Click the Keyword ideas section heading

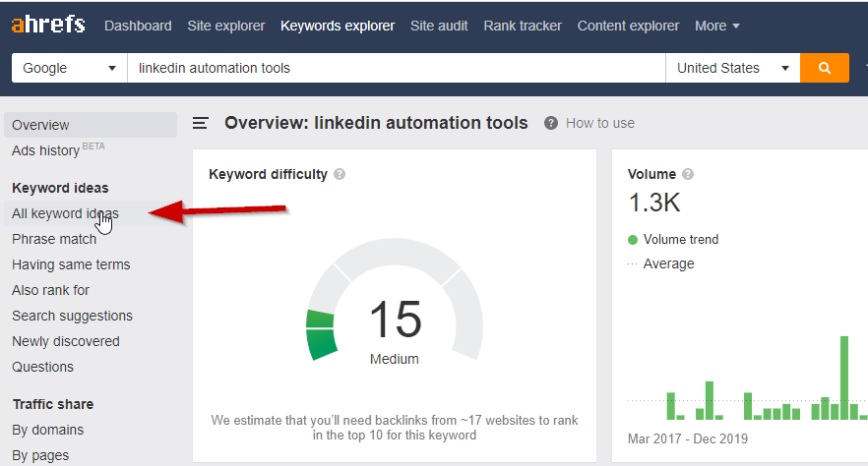(60, 188)
